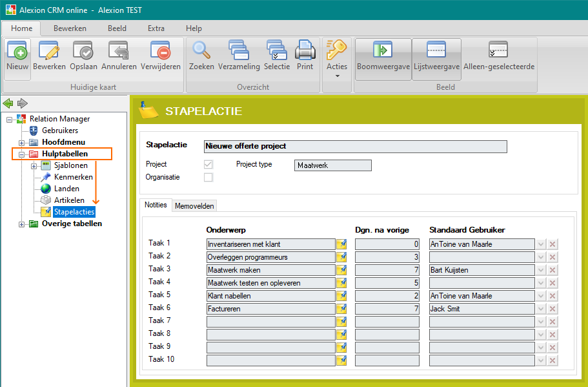The height and width of the screenshot is (387, 588).
Task: Select Gebruikers in the tree
Action: click(60, 131)
